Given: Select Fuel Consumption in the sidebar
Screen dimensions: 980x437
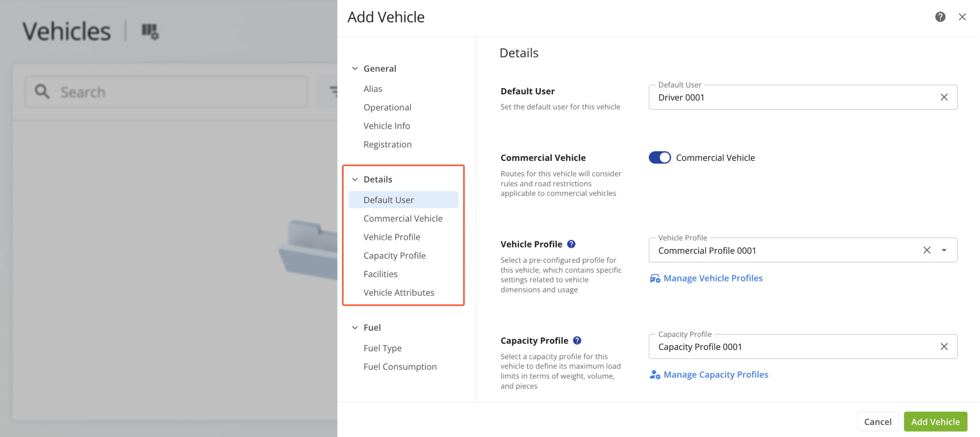Looking at the screenshot, I should (x=400, y=367).
